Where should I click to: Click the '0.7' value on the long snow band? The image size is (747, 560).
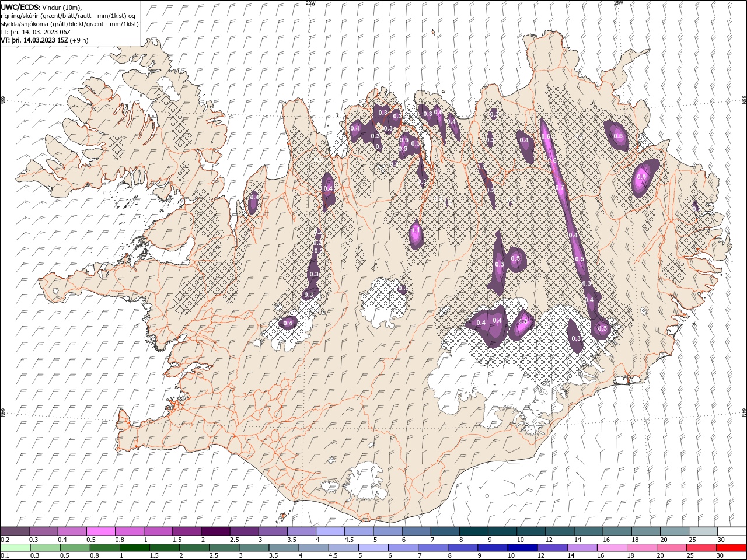pos(560,187)
